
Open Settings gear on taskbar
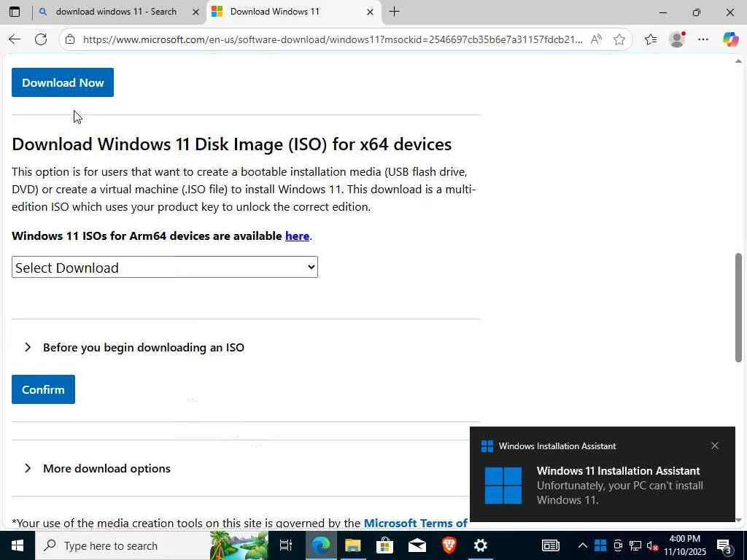click(x=481, y=545)
